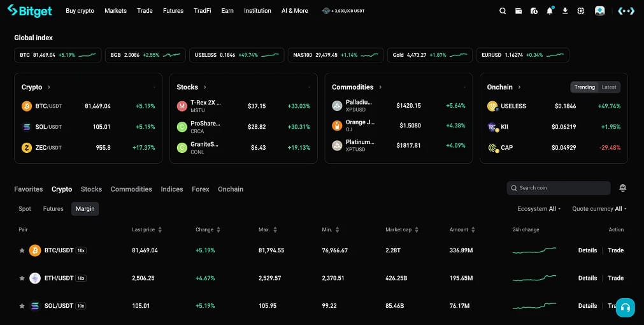Viewport: 644px width, 325px height.
Task: Expand the Onchain card chevron
Action: click(x=520, y=87)
